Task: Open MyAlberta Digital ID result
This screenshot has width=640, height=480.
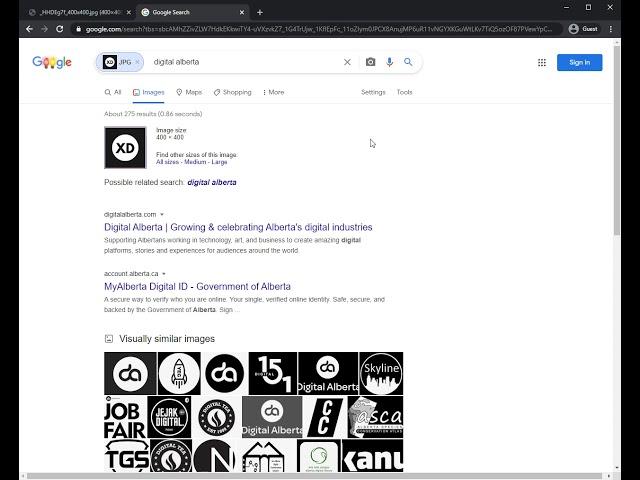Action: 197,287
